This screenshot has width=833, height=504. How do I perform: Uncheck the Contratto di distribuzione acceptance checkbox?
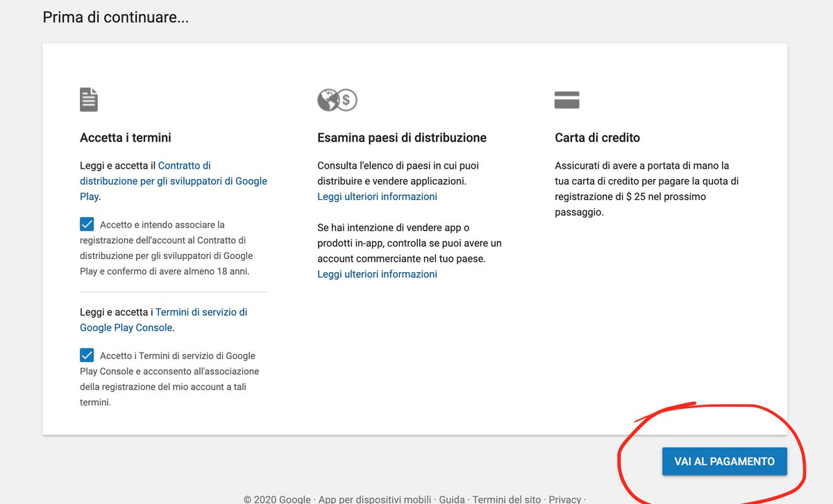tap(87, 224)
